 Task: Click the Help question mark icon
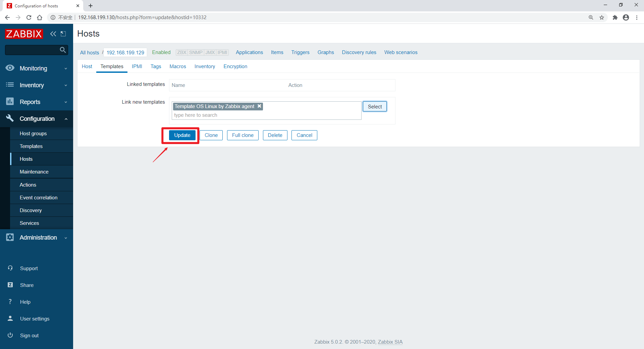[x=10, y=302]
